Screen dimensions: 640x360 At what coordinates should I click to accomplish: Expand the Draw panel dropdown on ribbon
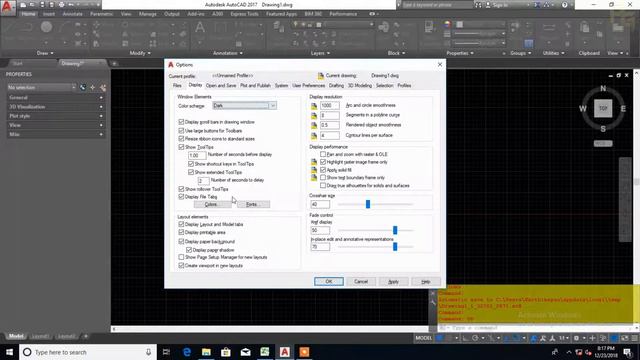click(45, 53)
